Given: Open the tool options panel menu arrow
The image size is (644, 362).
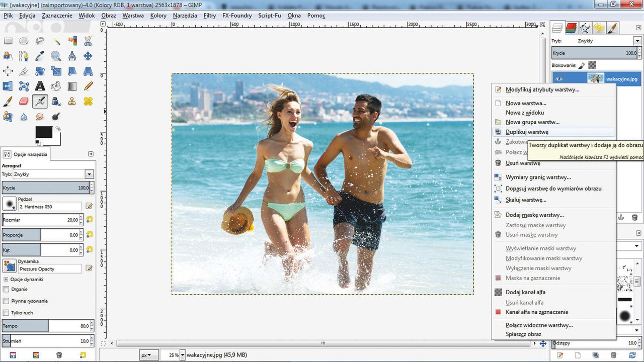Looking at the screenshot, I should point(91,154).
